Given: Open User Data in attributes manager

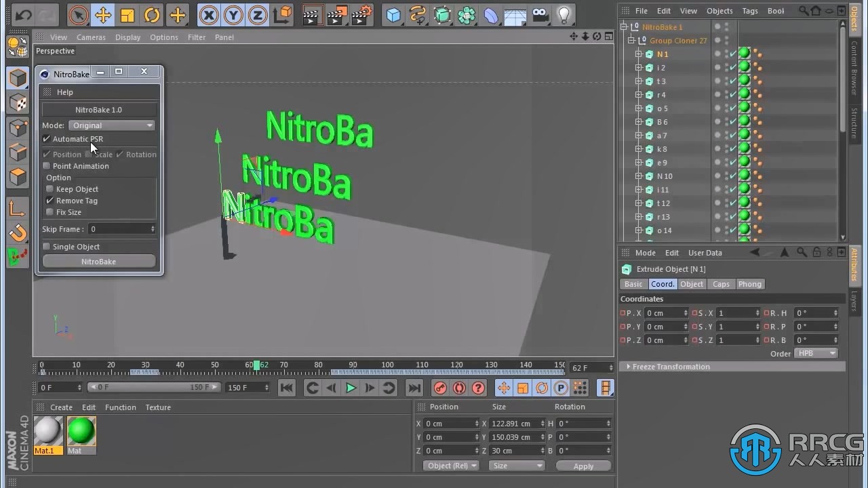Looking at the screenshot, I should pos(705,253).
